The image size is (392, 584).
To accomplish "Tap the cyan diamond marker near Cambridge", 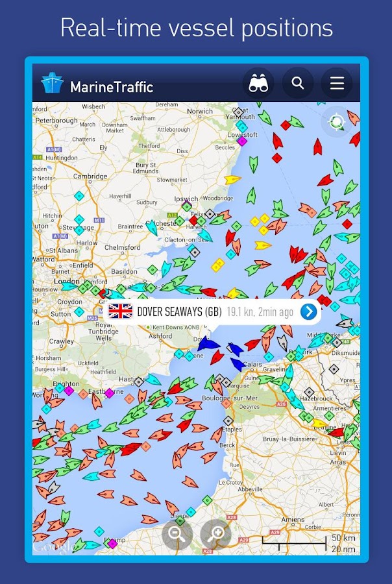I will tap(79, 196).
